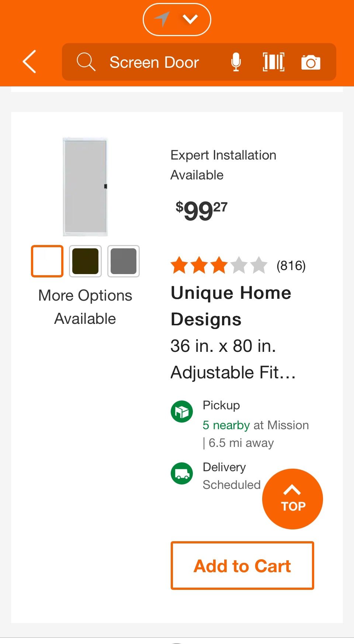Select the white color swatch
Screen dimensions: 354x644
47,261
